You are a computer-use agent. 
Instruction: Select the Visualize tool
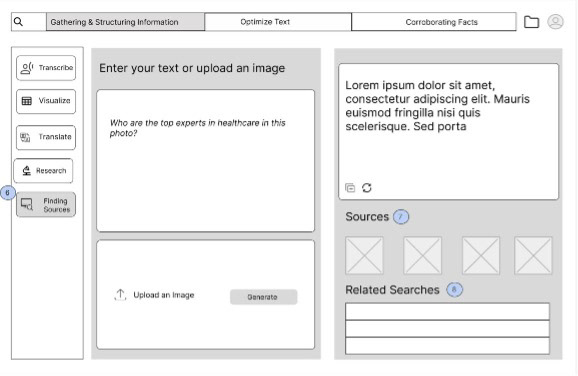(46, 101)
